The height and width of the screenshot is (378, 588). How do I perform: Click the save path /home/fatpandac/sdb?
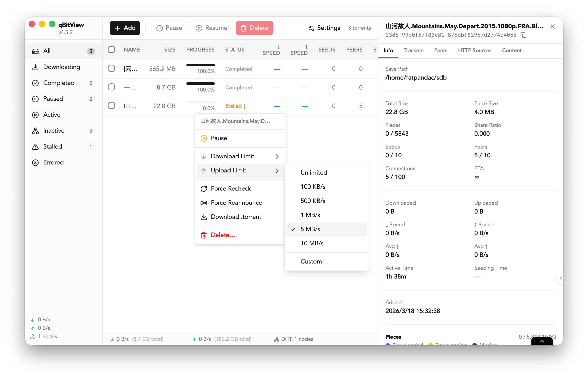pyautogui.click(x=416, y=78)
